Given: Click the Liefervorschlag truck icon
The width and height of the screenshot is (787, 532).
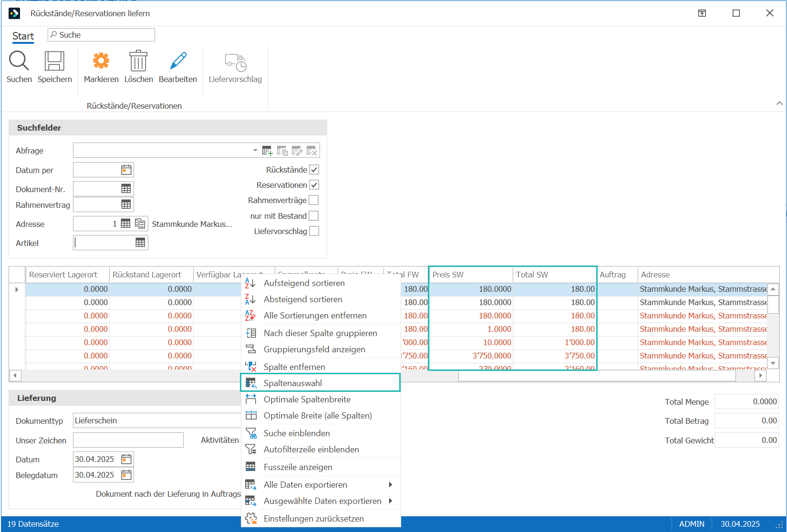Looking at the screenshot, I should pos(236,62).
